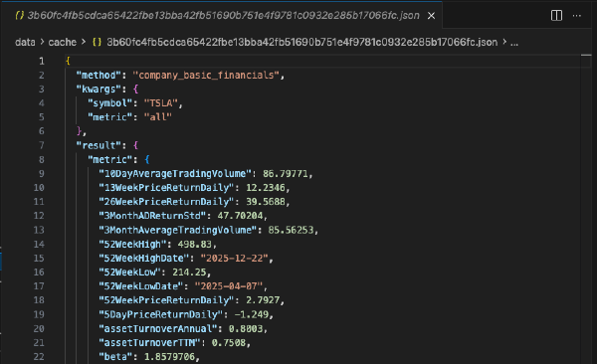
Task: Click the "52WeekLow" key
Action: click(129, 272)
